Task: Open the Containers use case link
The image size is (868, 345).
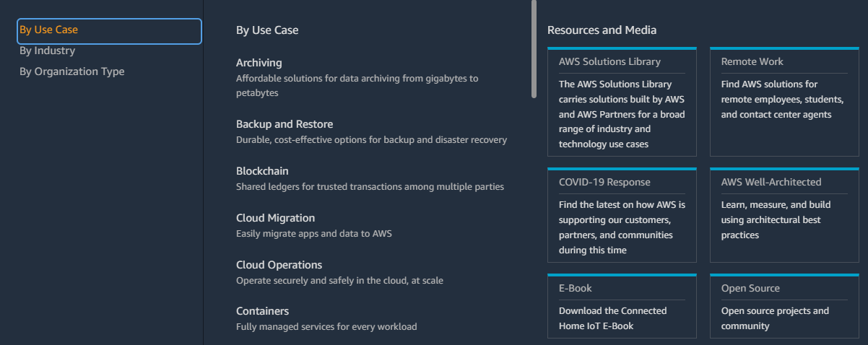Action: 262,311
